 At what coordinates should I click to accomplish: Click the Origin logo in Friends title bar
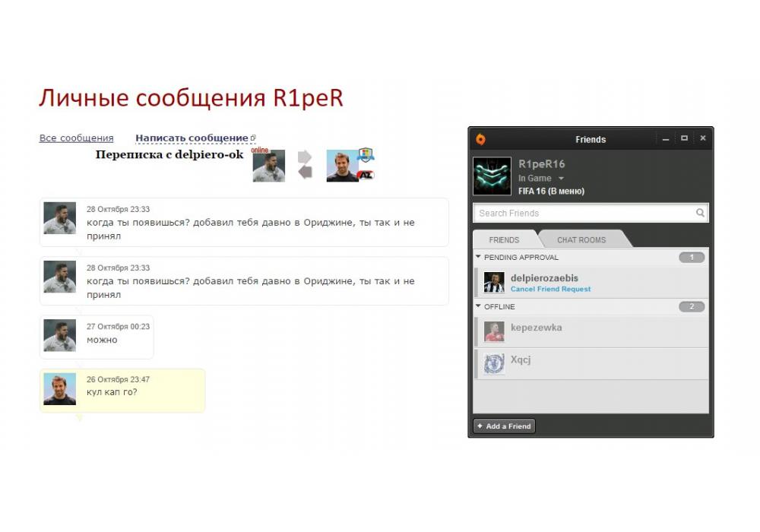point(480,139)
